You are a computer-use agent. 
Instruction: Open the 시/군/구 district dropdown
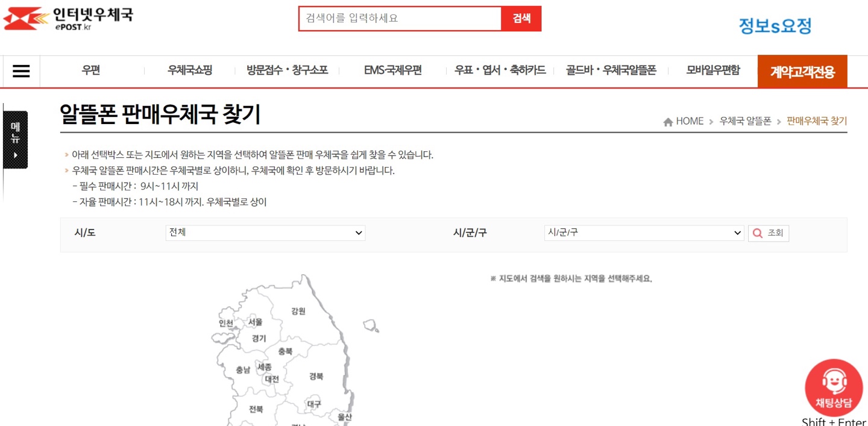coord(644,233)
